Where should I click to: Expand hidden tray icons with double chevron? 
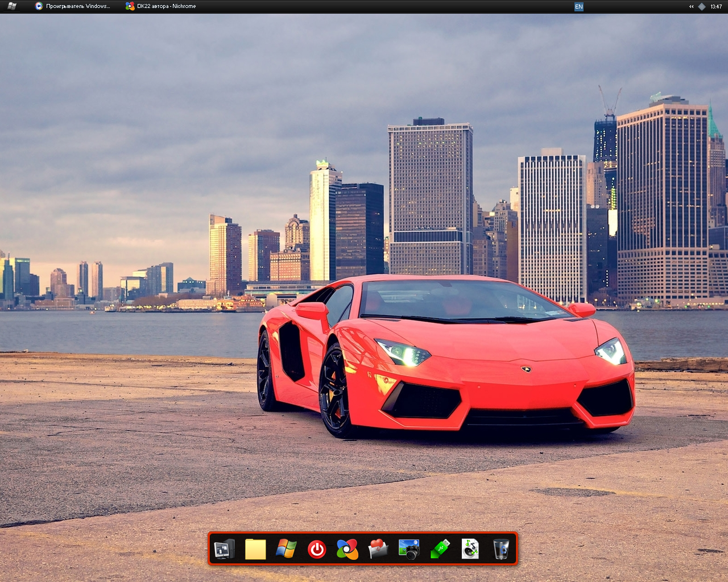pyautogui.click(x=691, y=7)
